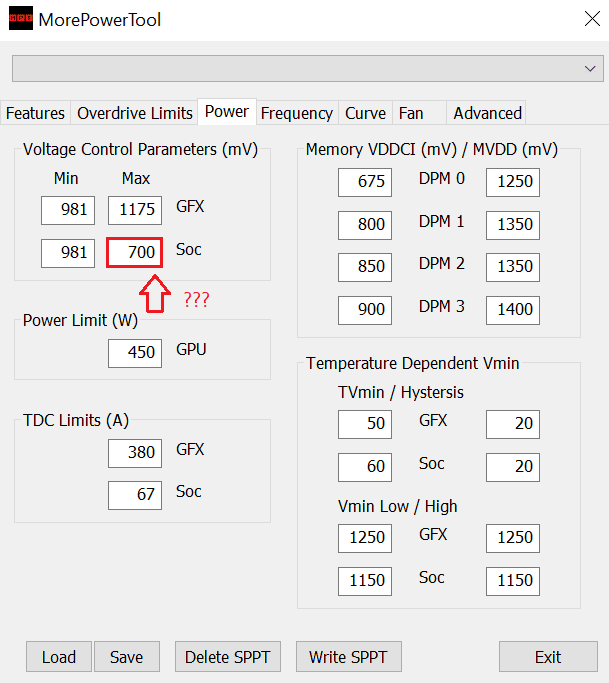Viewport: 609px width, 683px height.
Task: Click the TDC Limits (A) label
Action: click(x=76, y=421)
